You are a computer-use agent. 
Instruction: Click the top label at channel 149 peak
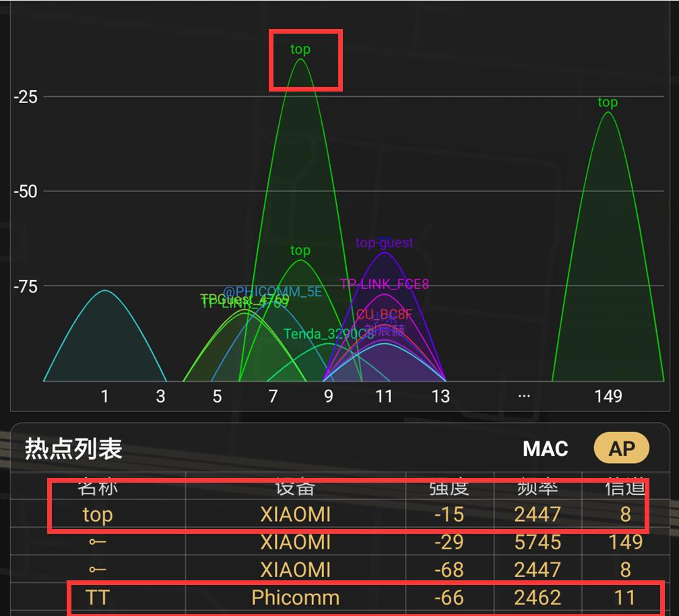click(x=607, y=102)
